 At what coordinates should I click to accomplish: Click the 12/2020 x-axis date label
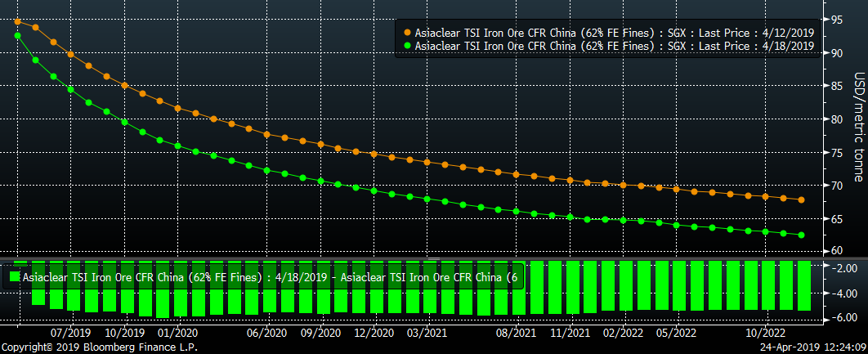tap(374, 334)
